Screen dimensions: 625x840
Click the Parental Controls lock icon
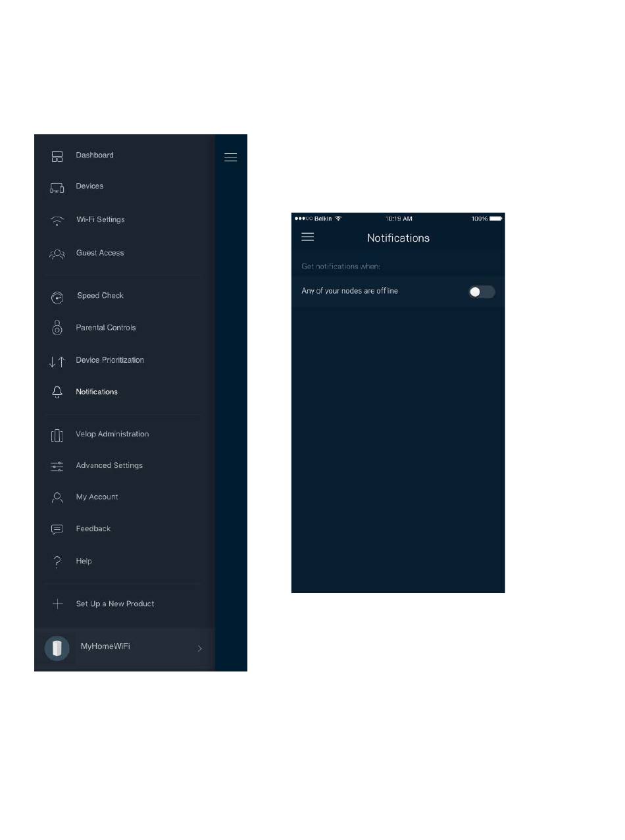pos(57,327)
